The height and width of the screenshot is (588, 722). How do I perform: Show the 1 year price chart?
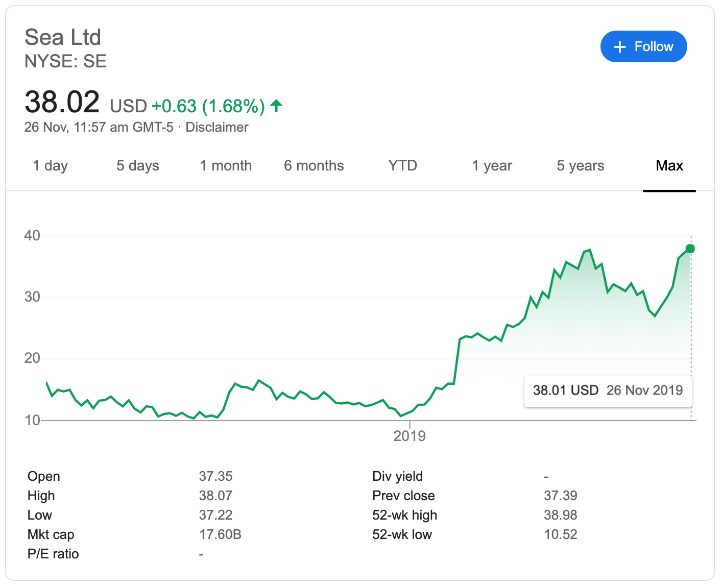[x=492, y=166]
